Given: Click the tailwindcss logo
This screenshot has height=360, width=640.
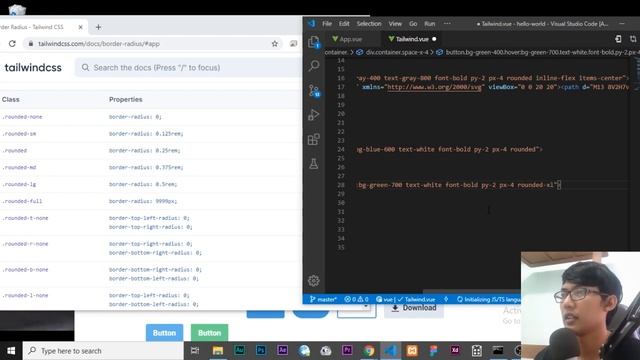Looking at the screenshot, I should coord(33,68).
